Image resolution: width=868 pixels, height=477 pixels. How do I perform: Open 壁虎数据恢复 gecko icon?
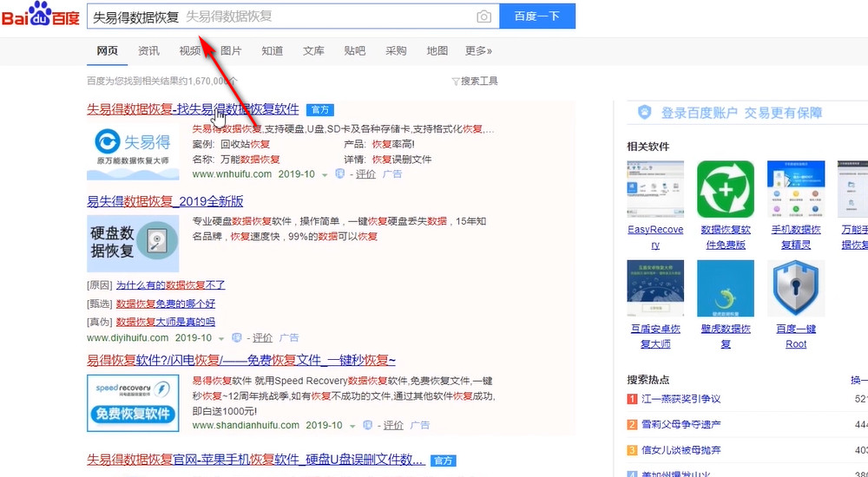(x=725, y=288)
